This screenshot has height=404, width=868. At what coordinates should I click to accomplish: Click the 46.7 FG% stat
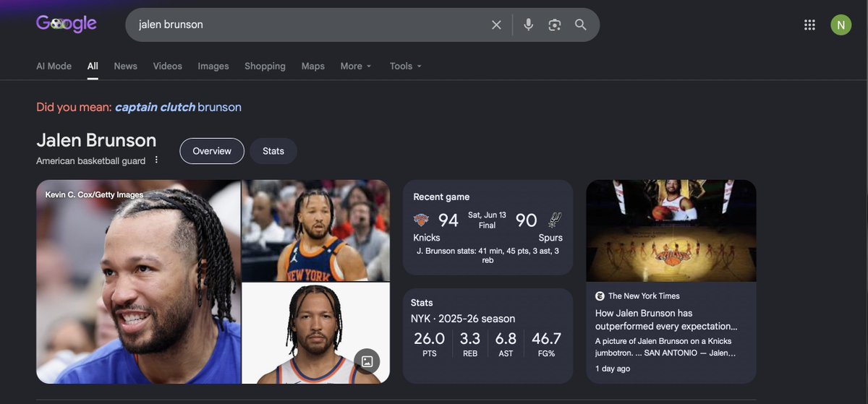tap(546, 343)
